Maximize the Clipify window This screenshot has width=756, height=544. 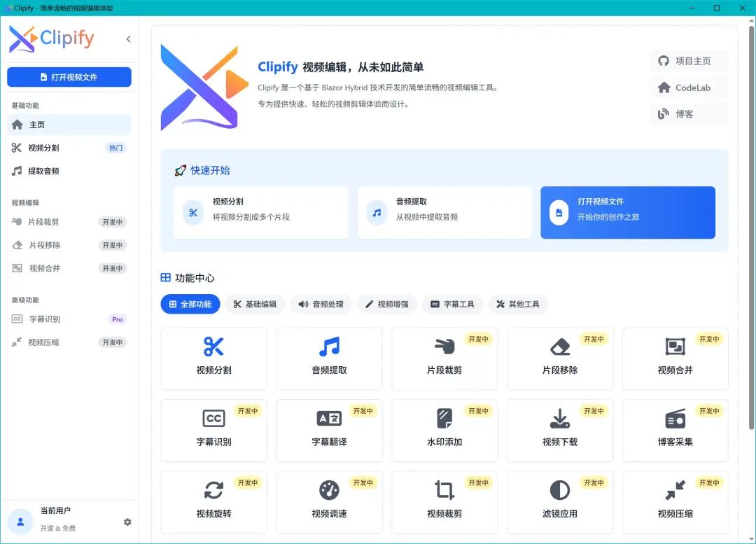pyautogui.click(x=717, y=8)
